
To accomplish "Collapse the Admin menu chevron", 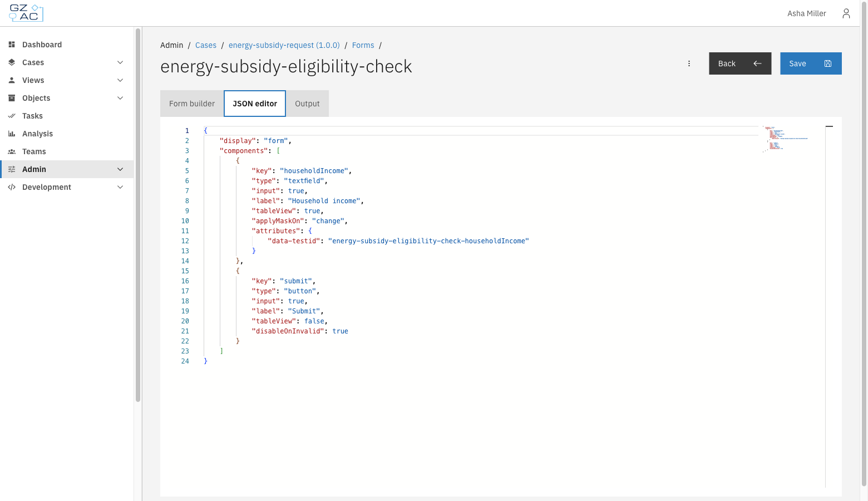I will point(120,169).
